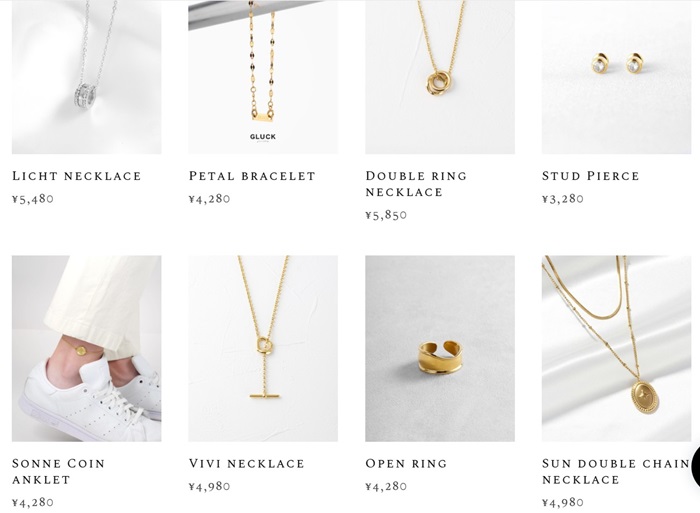Click the ¥3,280 price under Stud Pierce
Screen dimensions: 700x513
(562, 199)
